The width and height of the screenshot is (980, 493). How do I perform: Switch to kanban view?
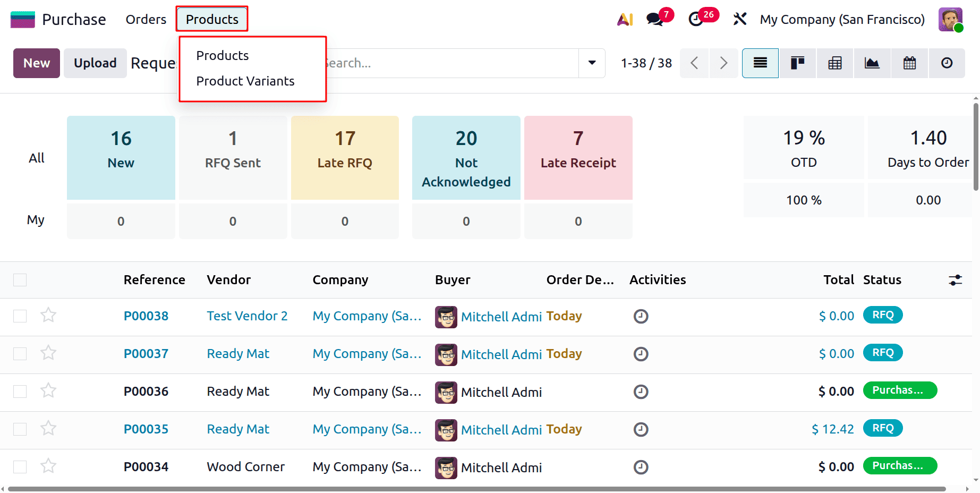pos(797,63)
